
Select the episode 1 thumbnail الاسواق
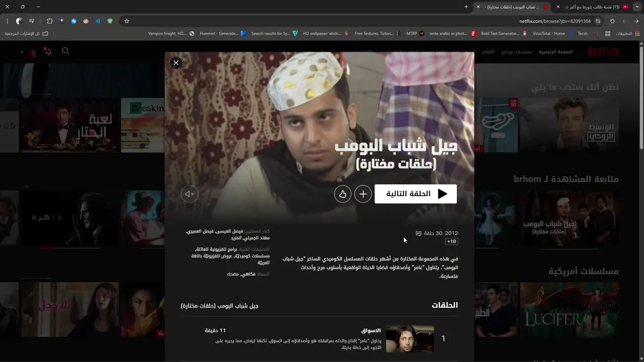tap(410, 338)
